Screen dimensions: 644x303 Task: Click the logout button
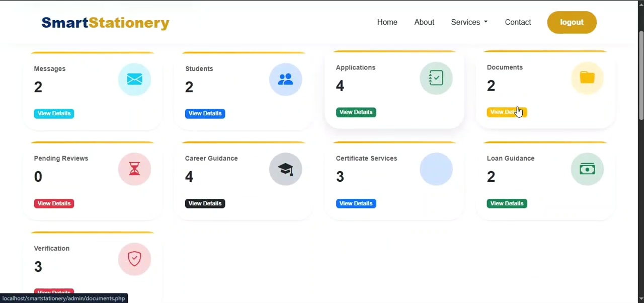(572, 22)
